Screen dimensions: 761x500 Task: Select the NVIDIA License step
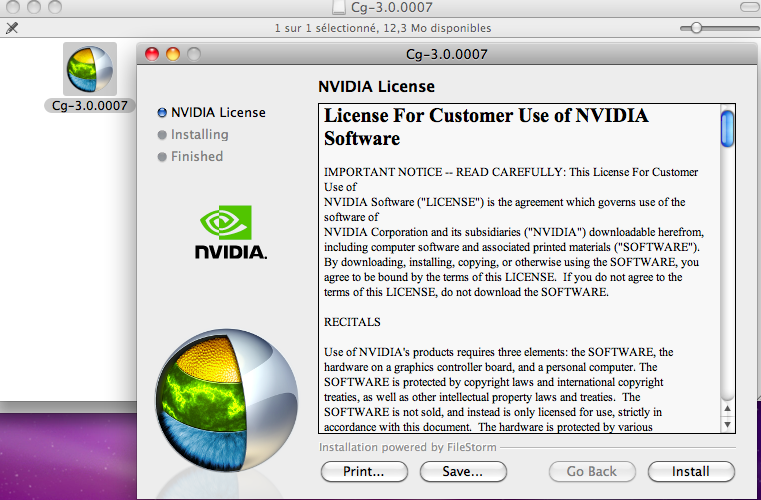coord(212,113)
